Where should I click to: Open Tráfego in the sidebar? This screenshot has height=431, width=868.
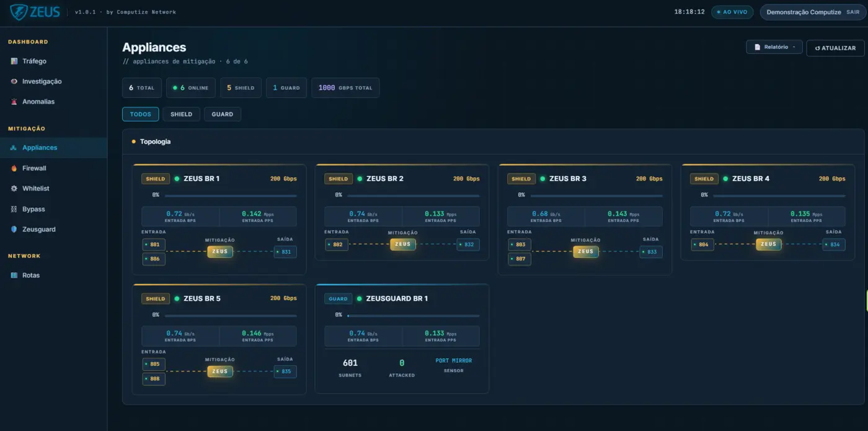[53, 61]
